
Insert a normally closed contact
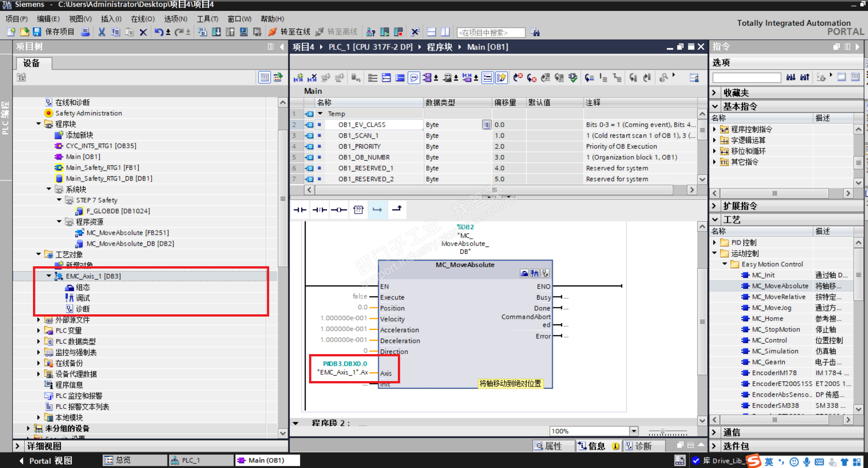coord(319,210)
